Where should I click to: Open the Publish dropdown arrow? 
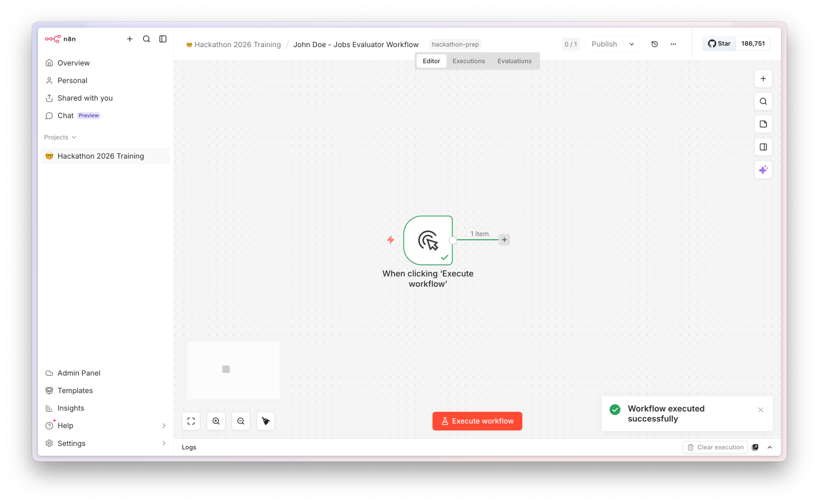pyautogui.click(x=632, y=44)
